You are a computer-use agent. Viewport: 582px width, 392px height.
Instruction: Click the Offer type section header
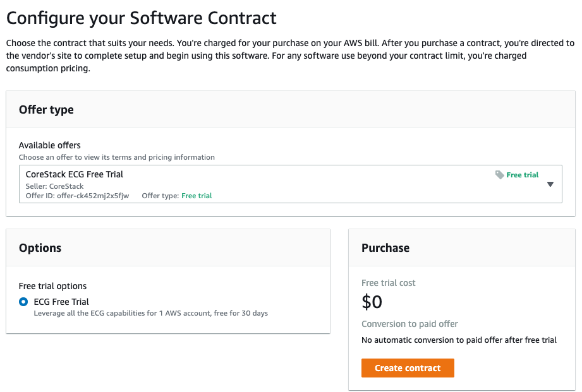point(46,110)
